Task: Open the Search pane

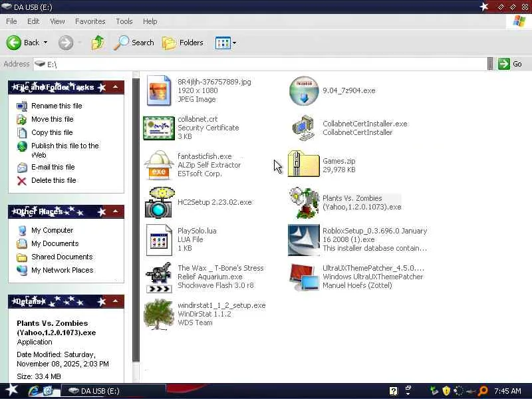Action: coord(134,43)
